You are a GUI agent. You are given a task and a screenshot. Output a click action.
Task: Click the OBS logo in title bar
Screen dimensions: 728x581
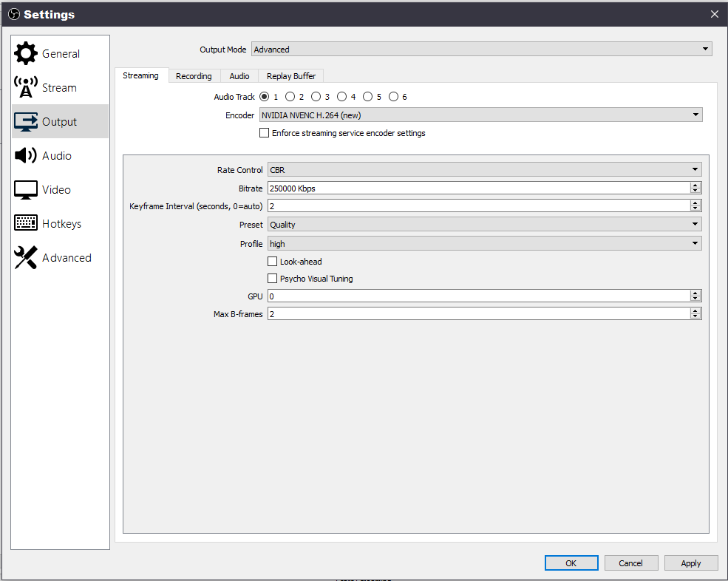(14, 14)
